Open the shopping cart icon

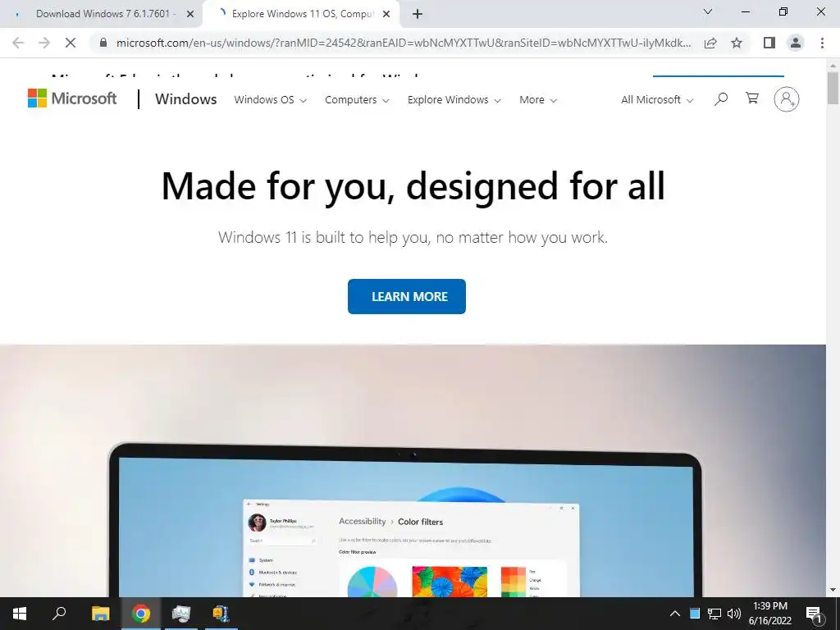(x=752, y=98)
